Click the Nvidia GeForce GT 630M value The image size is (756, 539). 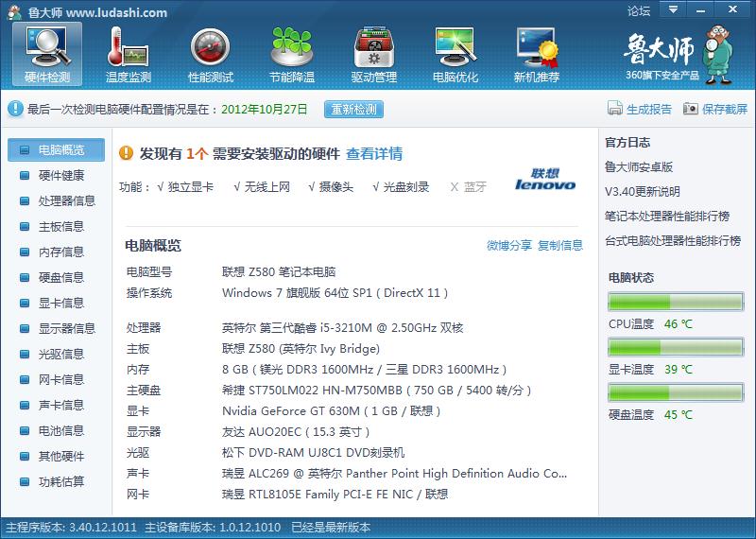tap(332, 411)
